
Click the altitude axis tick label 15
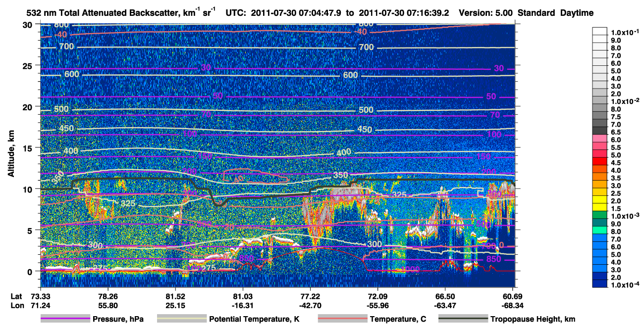coord(27,148)
